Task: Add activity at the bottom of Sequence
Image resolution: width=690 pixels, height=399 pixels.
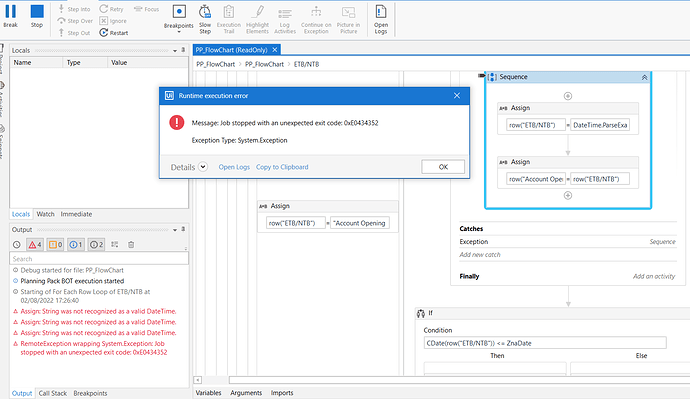Action: (568, 195)
